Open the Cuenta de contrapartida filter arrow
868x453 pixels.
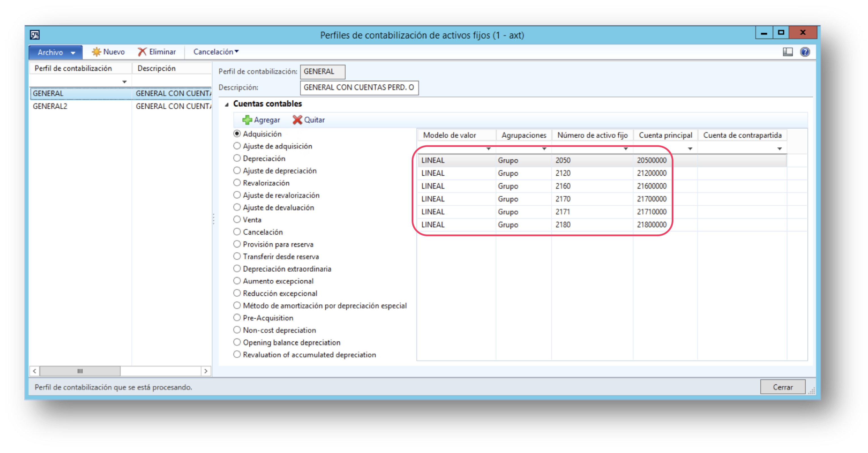point(779,149)
